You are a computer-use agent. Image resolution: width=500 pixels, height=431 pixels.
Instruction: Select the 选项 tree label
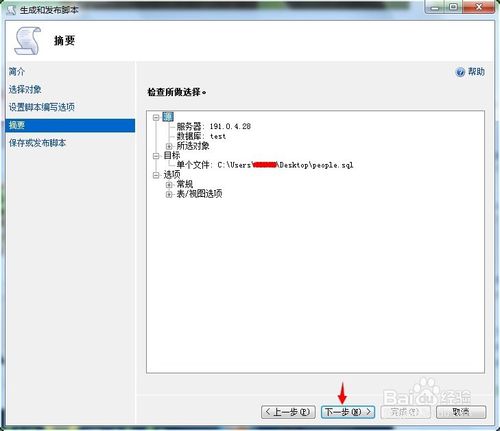click(x=172, y=175)
